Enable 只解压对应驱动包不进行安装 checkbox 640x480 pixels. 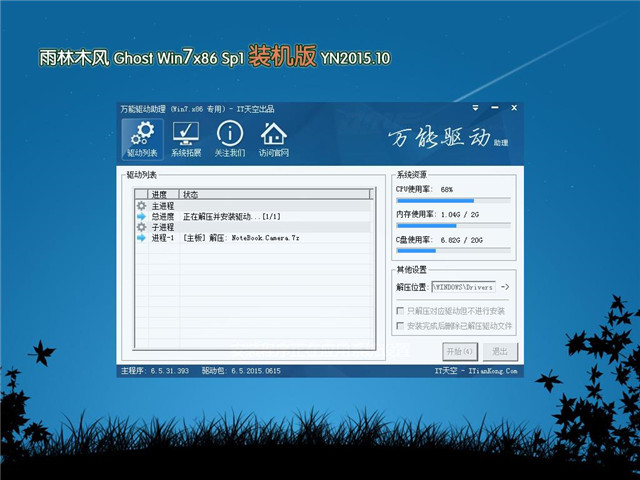pyautogui.click(x=400, y=311)
